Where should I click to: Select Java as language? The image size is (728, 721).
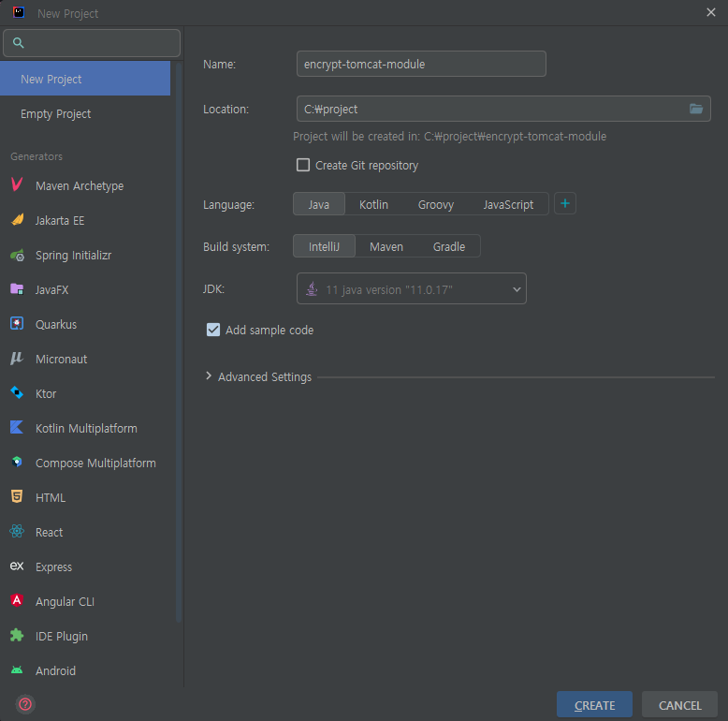click(319, 204)
